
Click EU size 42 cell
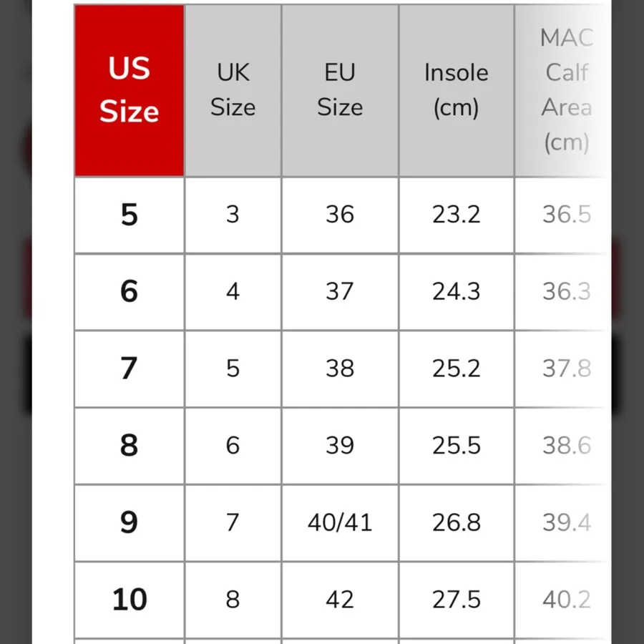(x=340, y=600)
